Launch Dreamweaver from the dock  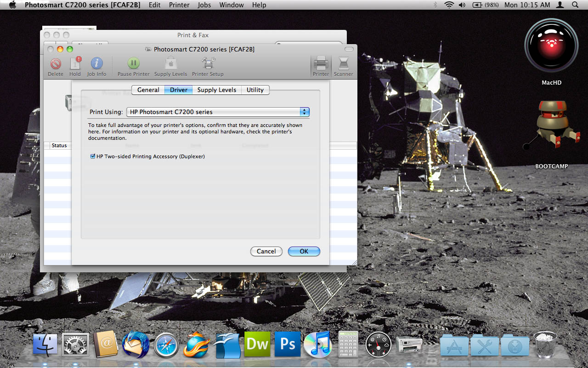pos(257,344)
